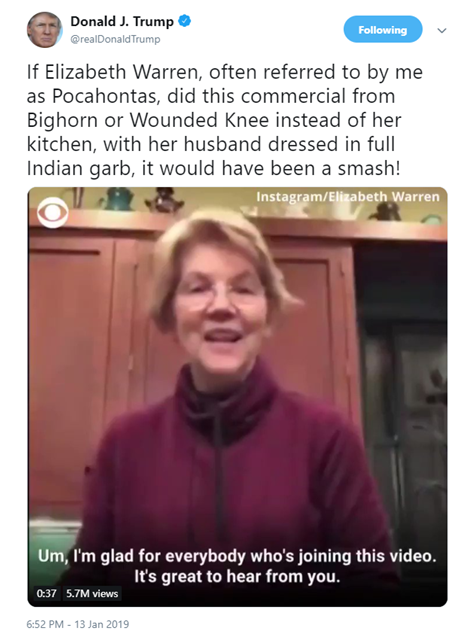Click the Instagram/Elizabeth Warren credit text
Image resolution: width=463 pixels, height=639 pixels.
tap(348, 197)
